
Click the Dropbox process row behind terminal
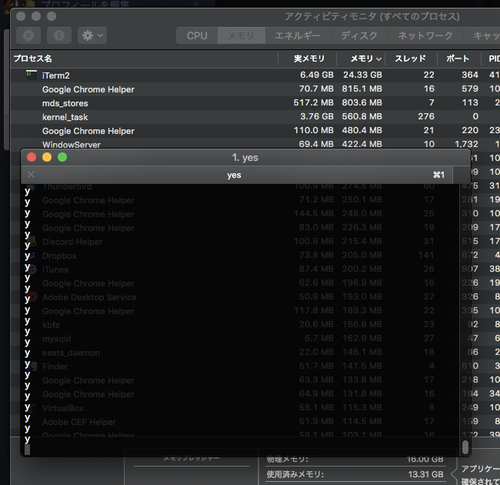pyautogui.click(x=255, y=256)
